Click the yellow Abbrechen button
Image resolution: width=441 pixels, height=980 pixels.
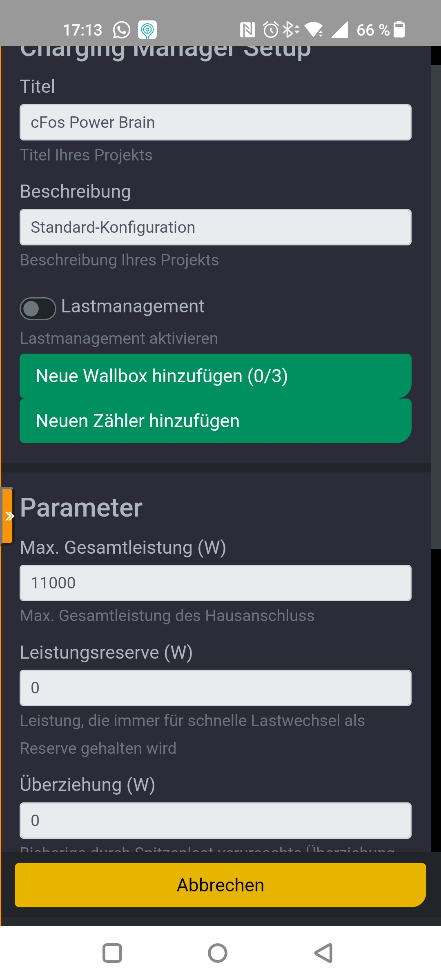(x=220, y=885)
